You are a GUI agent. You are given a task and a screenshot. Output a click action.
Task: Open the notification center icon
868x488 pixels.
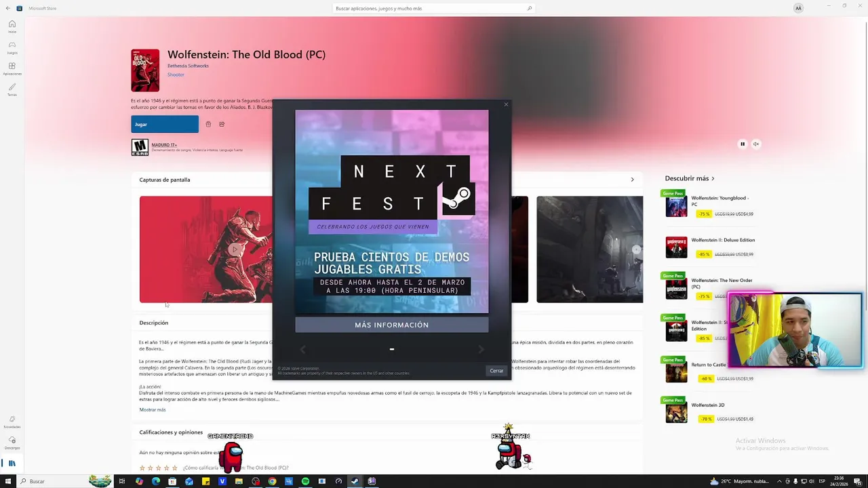[x=857, y=481]
